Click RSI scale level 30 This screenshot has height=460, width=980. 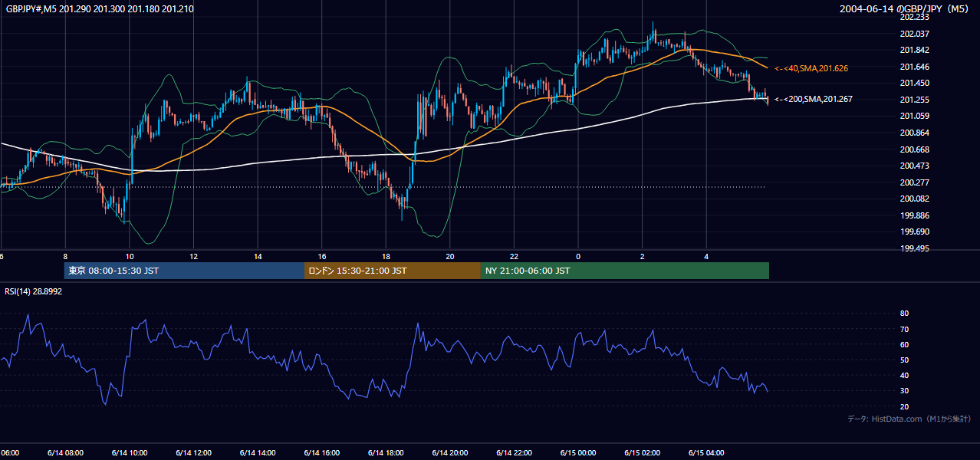click(x=904, y=390)
